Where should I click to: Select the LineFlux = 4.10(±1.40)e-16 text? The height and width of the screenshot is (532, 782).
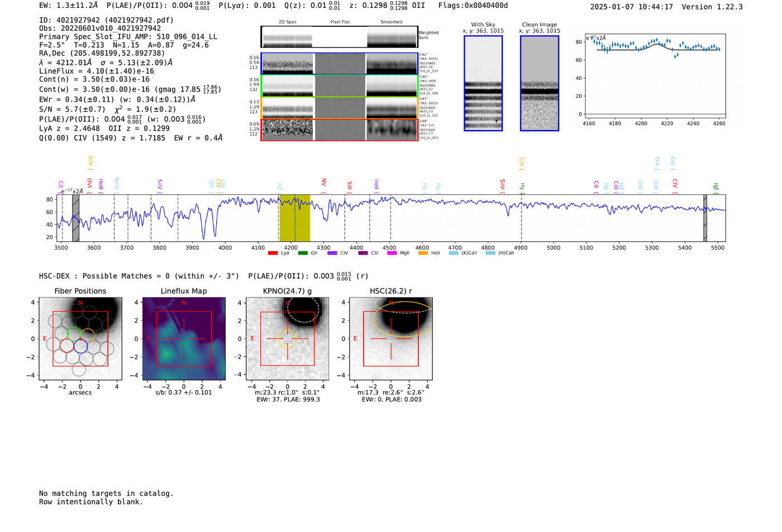[97, 71]
